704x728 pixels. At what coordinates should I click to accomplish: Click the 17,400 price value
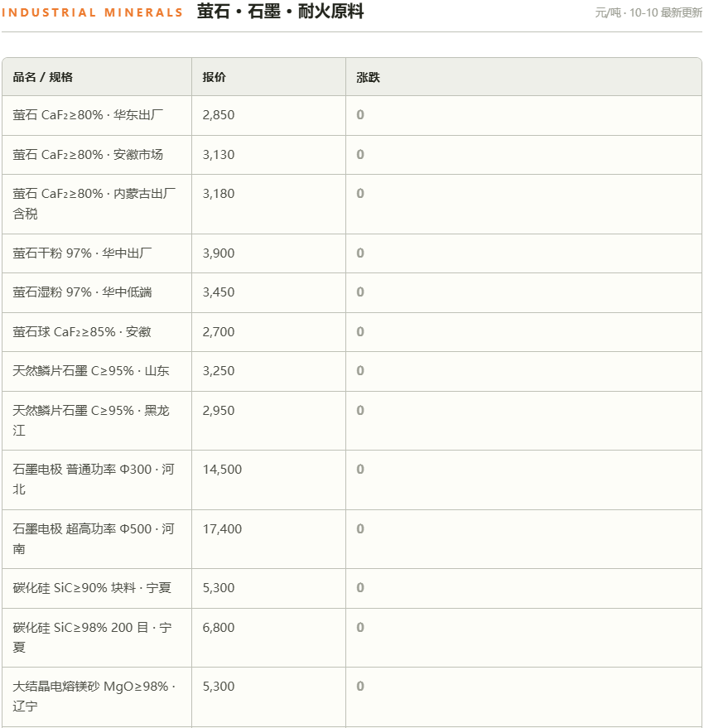[x=222, y=529]
